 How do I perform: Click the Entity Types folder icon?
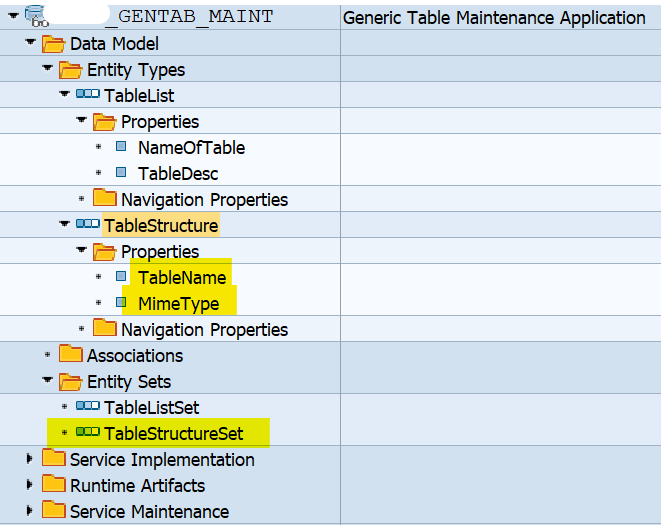click(70, 70)
